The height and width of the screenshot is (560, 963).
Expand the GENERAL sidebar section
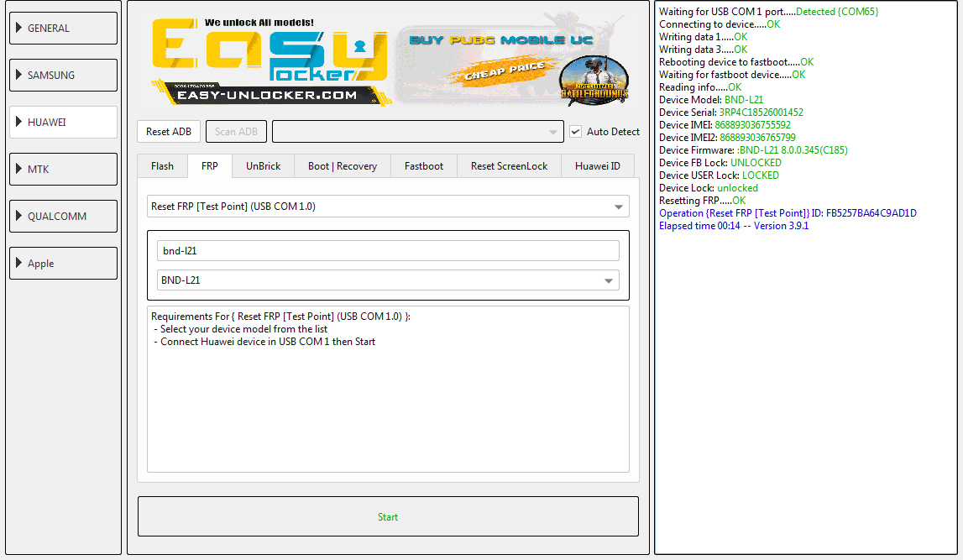(x=63, y=29)
